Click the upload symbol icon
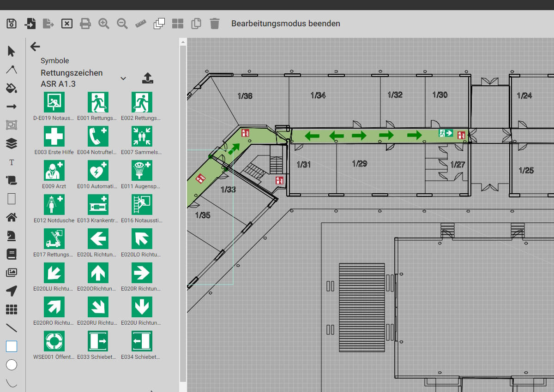 tap(147, 78)
